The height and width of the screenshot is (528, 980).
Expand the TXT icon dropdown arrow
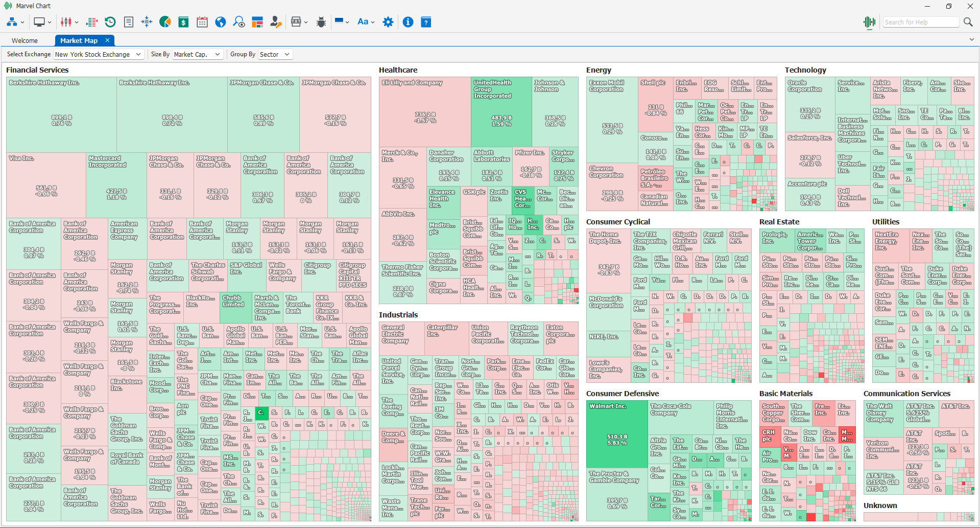[x=306, y=22]
